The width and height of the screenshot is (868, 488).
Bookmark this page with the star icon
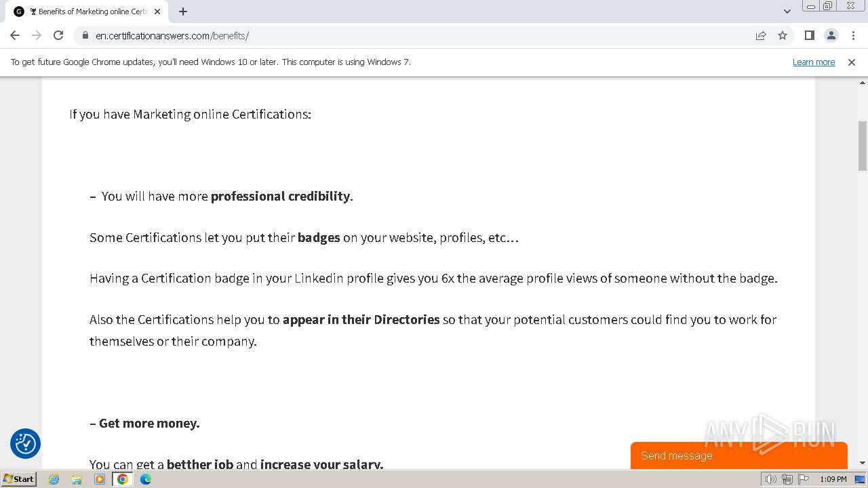point(783,35)
